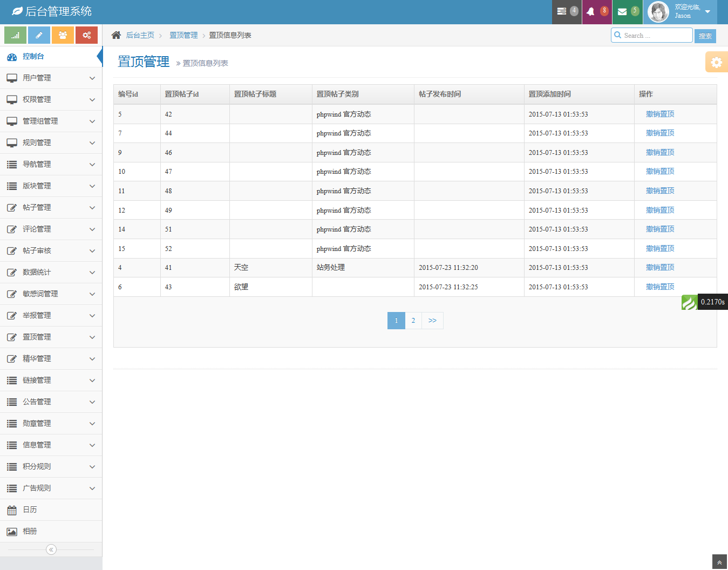Screen dimensions: 728x570
Task: Open the envelope messages icon
Action: click(x=622, y=11)
